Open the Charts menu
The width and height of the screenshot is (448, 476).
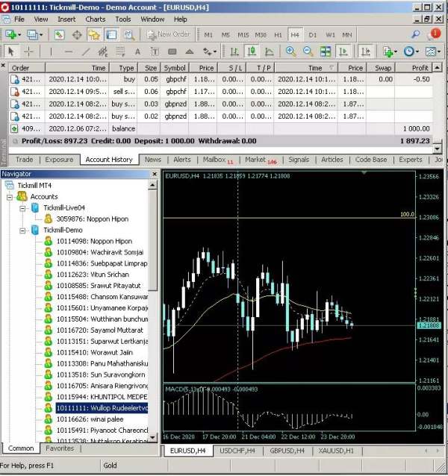[x=96, y=19]
